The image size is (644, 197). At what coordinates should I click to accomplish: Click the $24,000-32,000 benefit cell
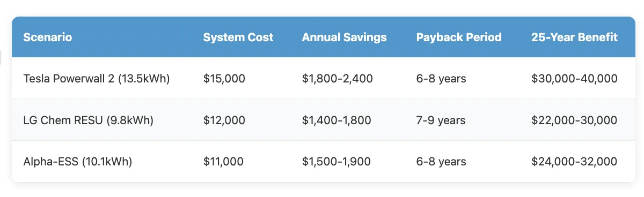pos(574,162)
